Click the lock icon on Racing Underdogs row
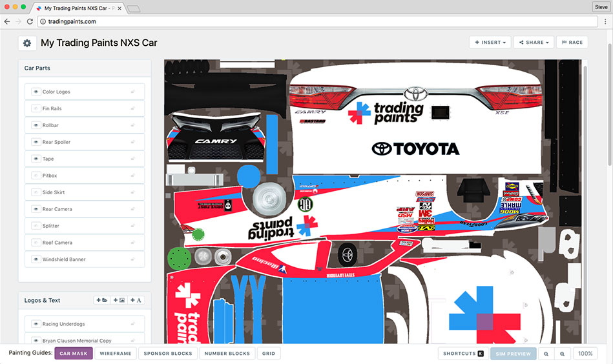613x364 pixels. pyautogui.click(x=133, y=324)
